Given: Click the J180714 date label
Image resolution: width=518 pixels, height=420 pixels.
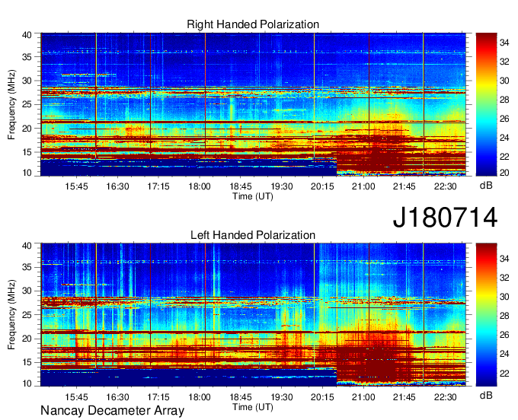Looking at the screenshot, I should pyautogui.click(x=445, y=218).
